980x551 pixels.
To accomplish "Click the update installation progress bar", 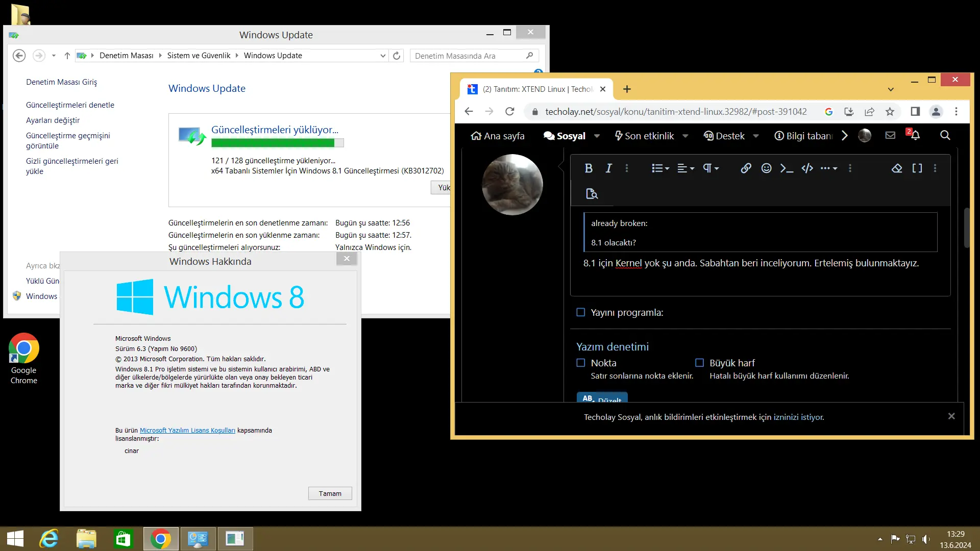I will 278,143.
